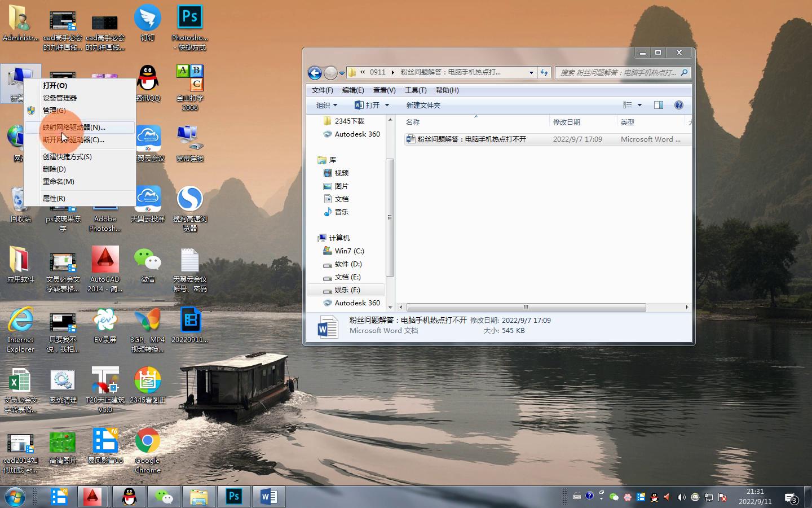Open the 组织 dropdown in toolbar
The image size is (812, 508).
point(326,105)
